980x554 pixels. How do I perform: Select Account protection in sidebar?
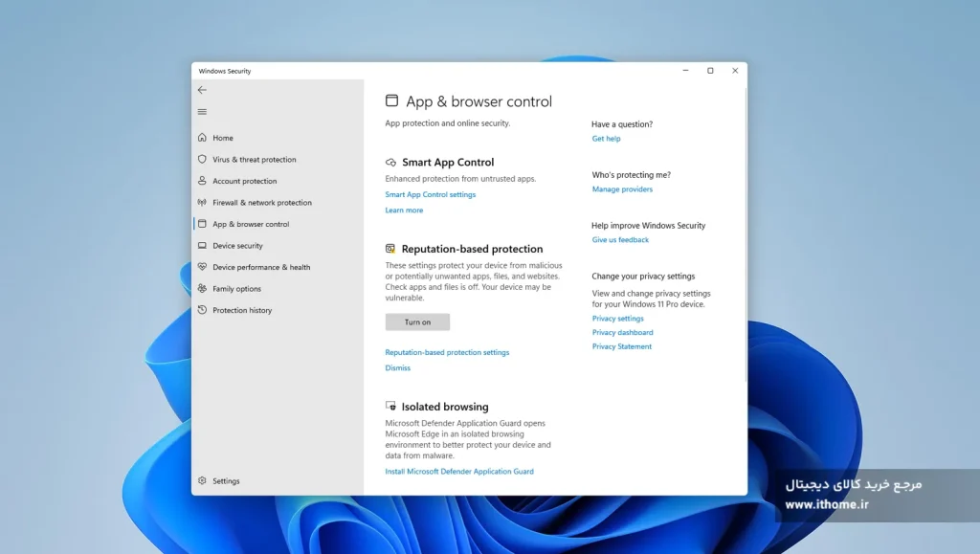(244, 181)
